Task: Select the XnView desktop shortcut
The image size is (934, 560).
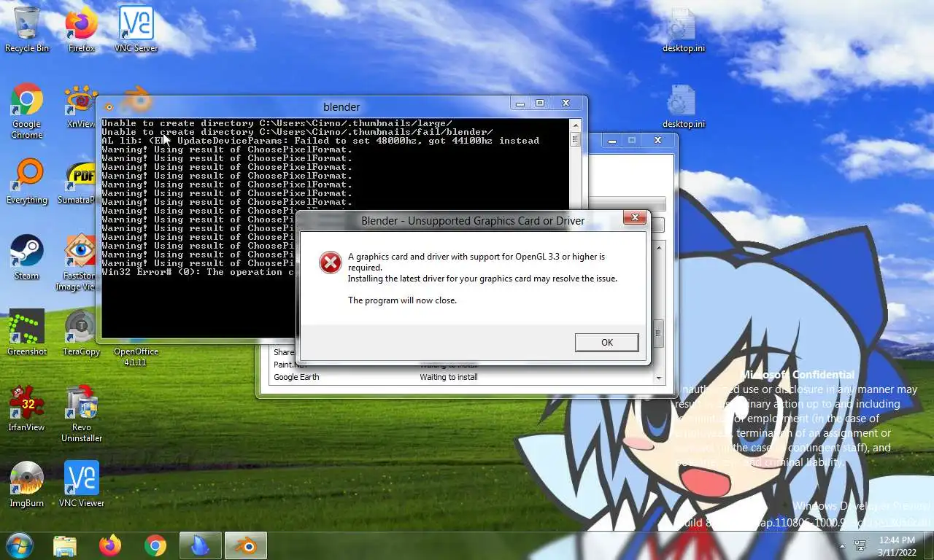Action: pyautogui.click(x=81, y=106)
